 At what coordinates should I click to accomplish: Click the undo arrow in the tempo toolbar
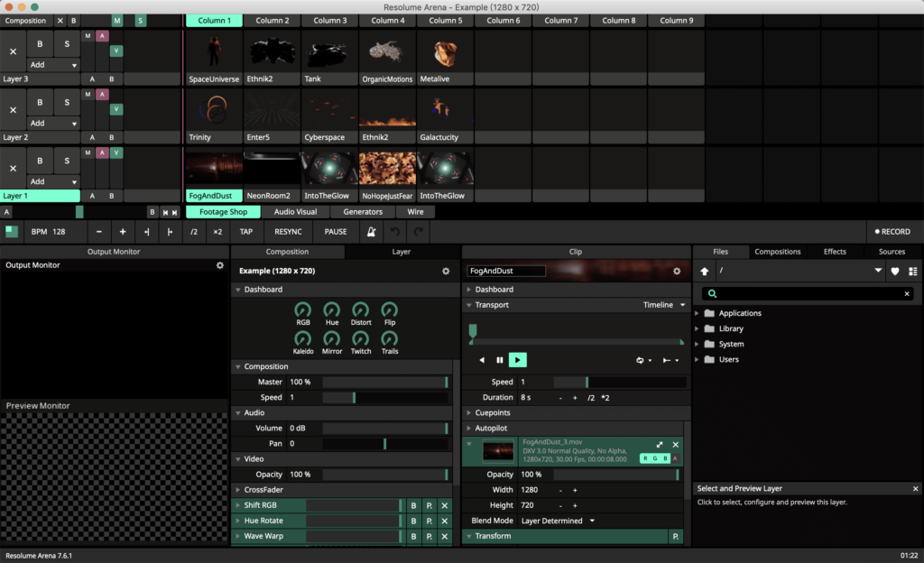click(395, 232)
